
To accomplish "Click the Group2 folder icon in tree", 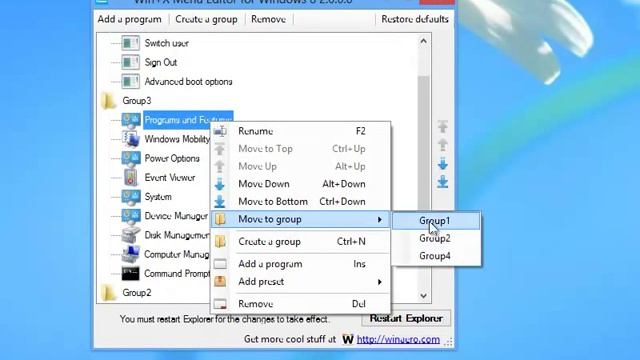I will [109, 293].
